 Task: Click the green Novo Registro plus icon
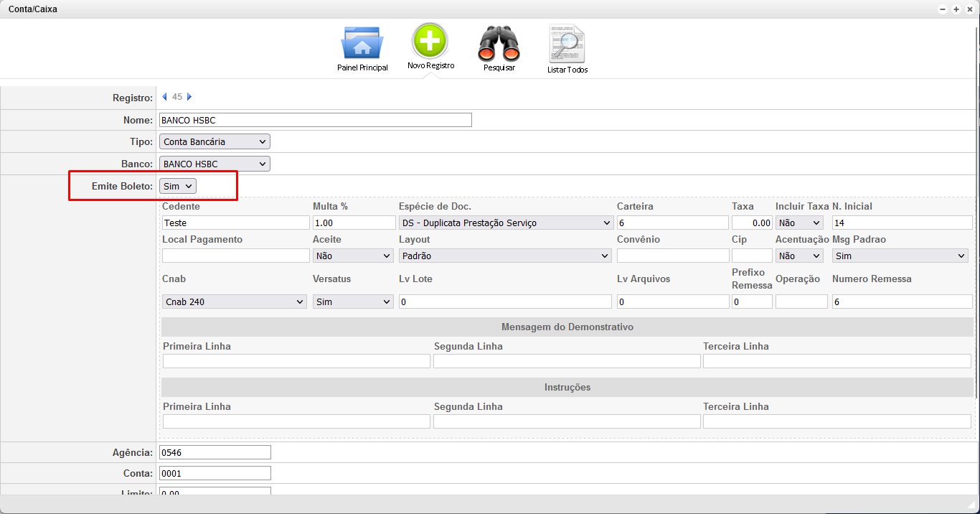(430, 41)
